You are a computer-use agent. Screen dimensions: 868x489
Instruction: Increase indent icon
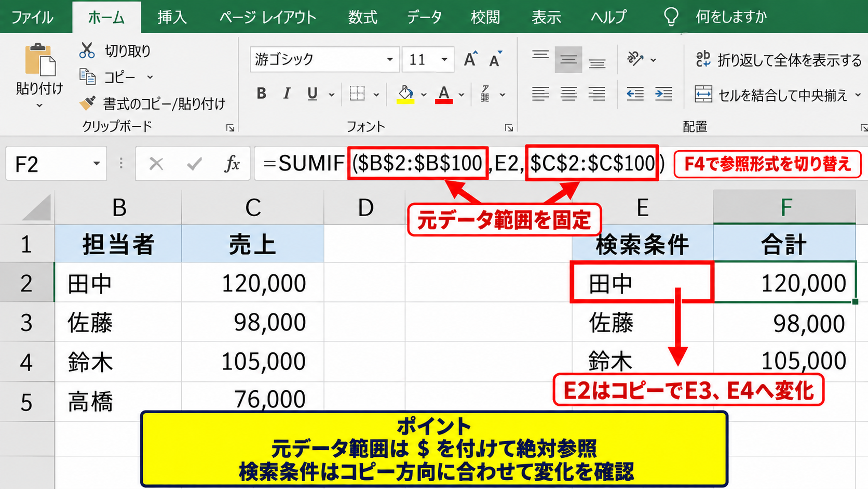tap(663, 94)
